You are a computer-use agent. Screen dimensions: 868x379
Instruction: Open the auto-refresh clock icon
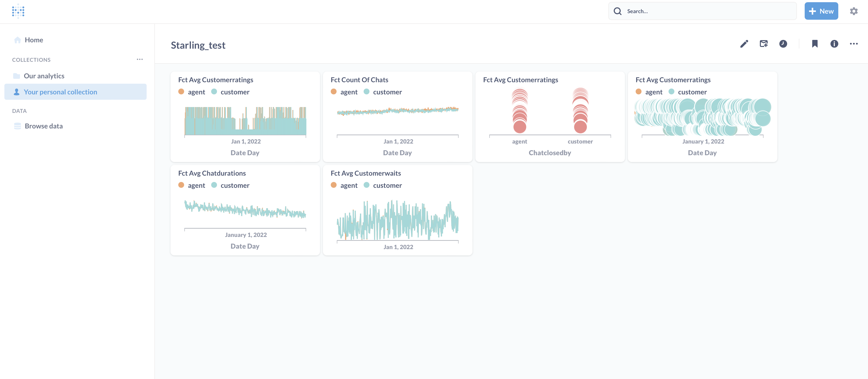783,44
